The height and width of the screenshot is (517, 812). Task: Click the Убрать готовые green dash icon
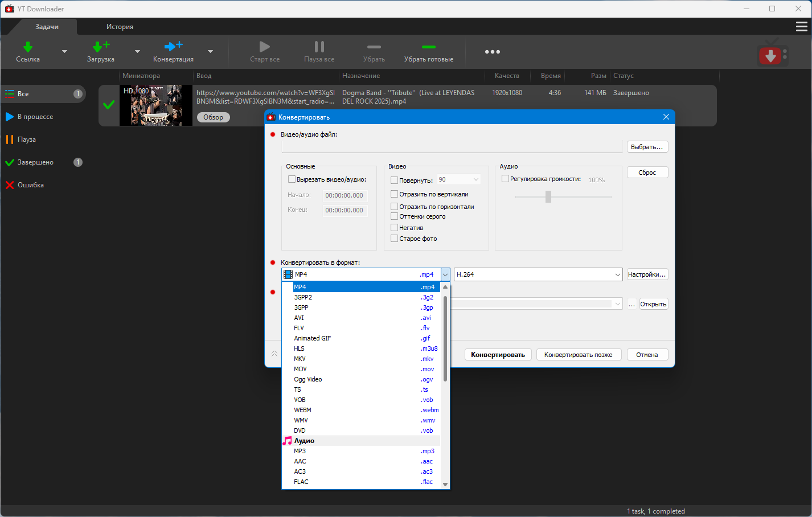coord(428,47)
